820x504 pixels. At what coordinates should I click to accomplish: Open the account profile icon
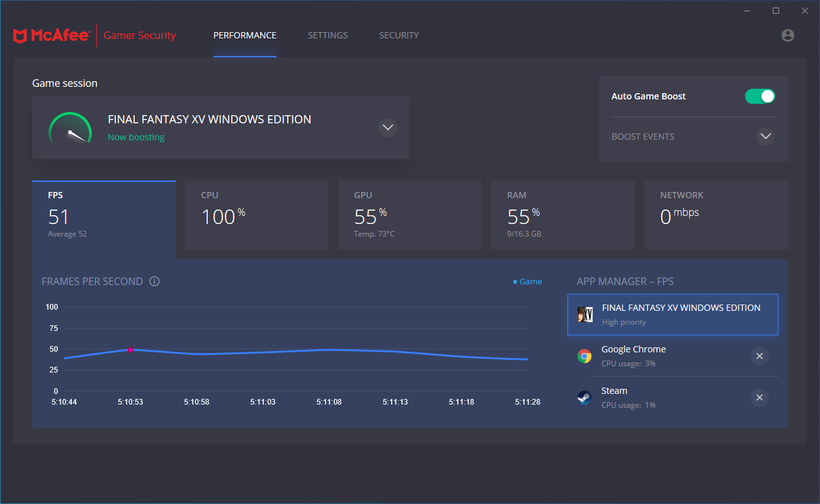click(x=788, y=35)
